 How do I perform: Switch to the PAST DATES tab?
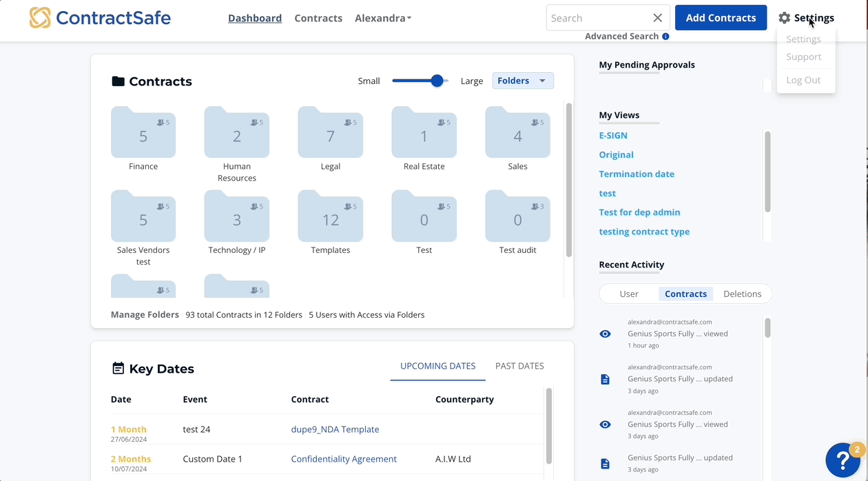coord(519,366)
